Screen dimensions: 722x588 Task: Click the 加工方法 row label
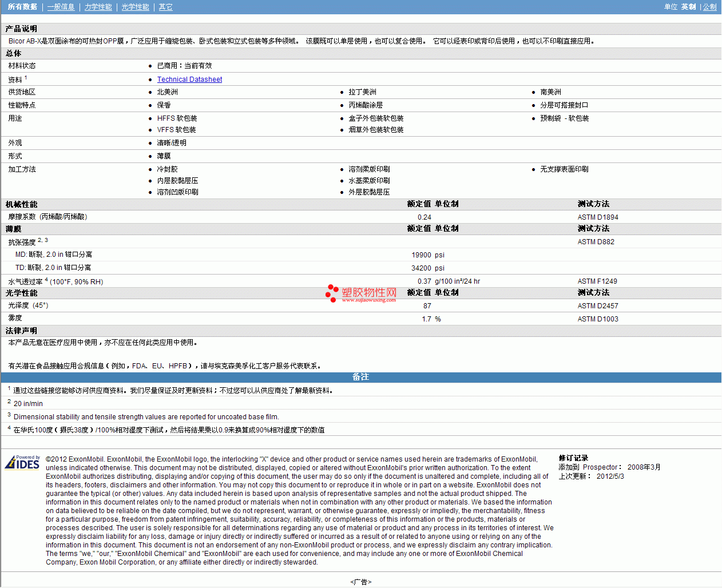tap(22, 169)
